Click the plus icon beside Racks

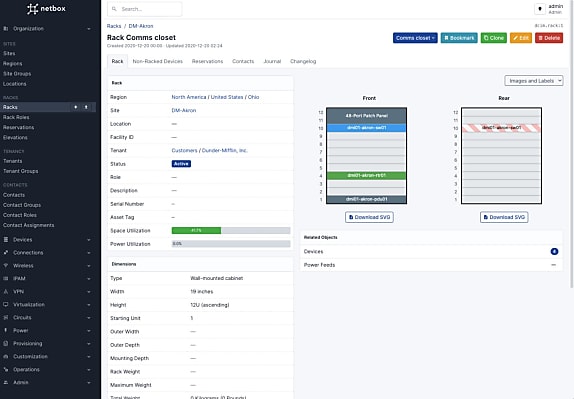click(x=76, y=107)
